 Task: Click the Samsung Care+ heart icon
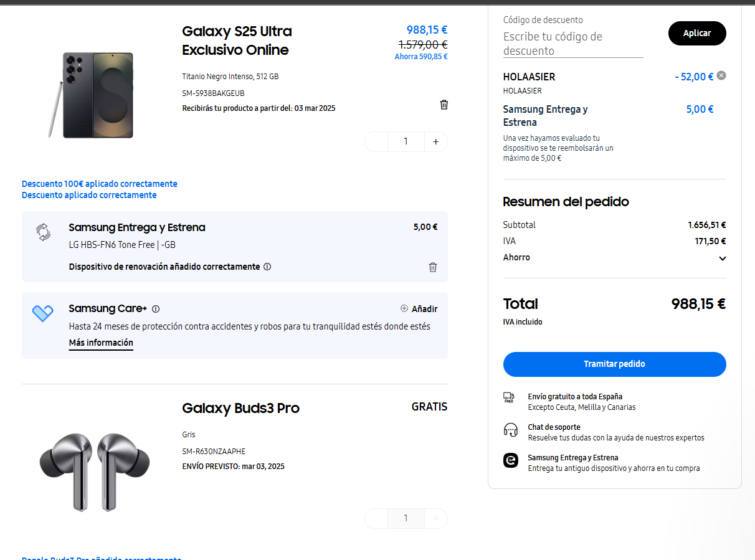(42, 313)
